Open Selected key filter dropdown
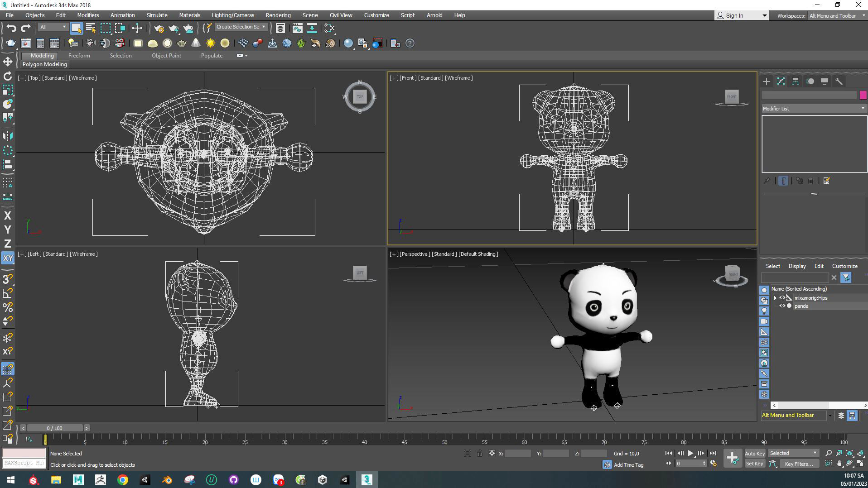This screenshot has height=488, width=868. click(793, 453)
